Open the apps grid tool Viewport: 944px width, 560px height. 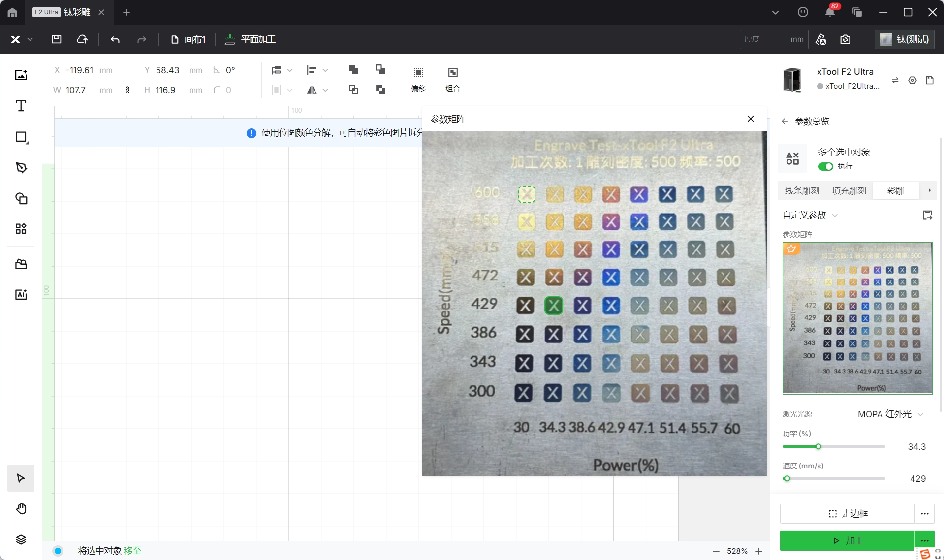[21, 229]
